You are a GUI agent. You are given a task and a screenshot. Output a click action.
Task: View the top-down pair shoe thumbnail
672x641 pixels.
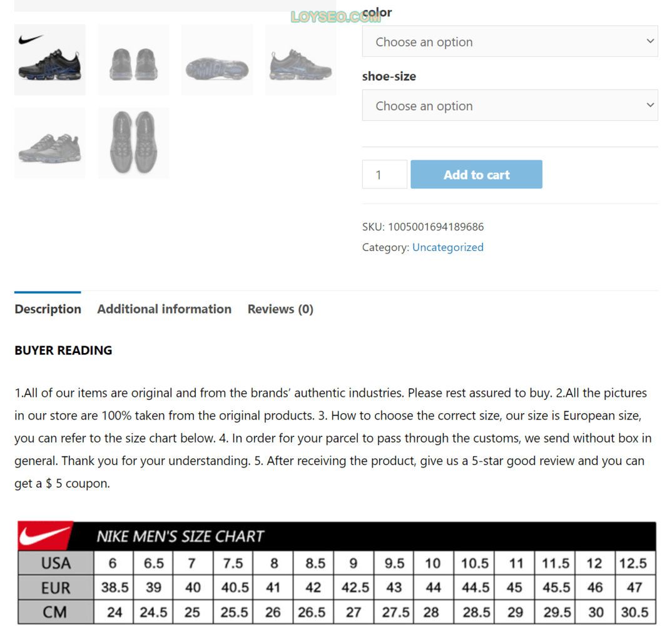[133, 143]
